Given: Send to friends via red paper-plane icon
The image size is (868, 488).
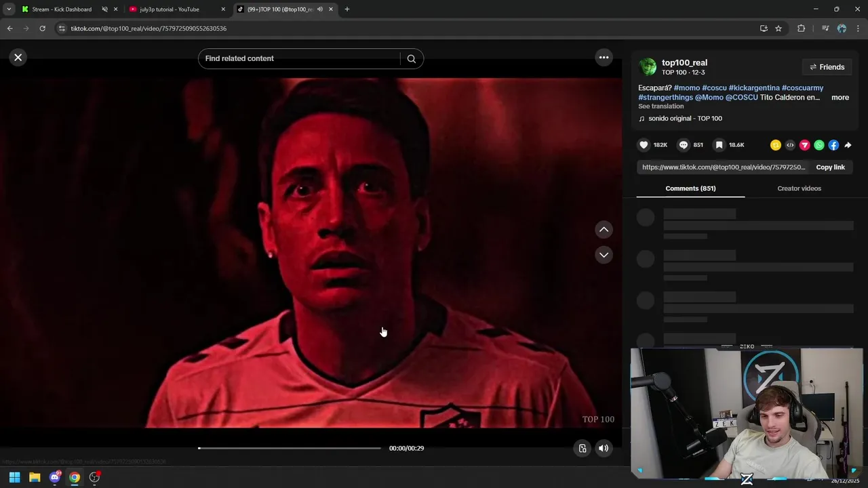Looking at the screenshot, I should pos(805,145).
